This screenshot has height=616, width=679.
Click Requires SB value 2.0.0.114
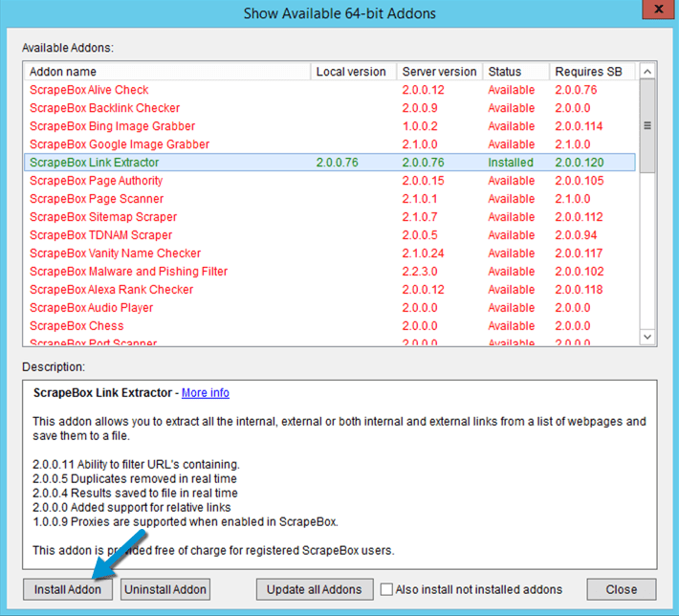(x=579, y=126)
